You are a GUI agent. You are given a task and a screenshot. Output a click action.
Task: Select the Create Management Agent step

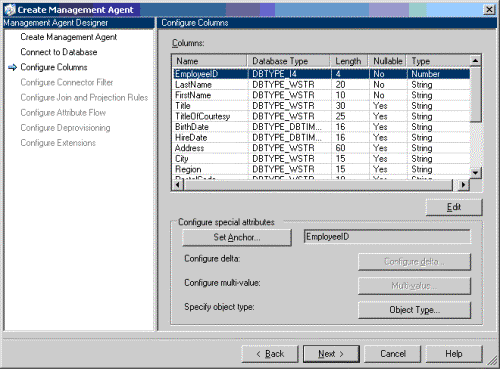pyautogui.click(x=69, y=37)
